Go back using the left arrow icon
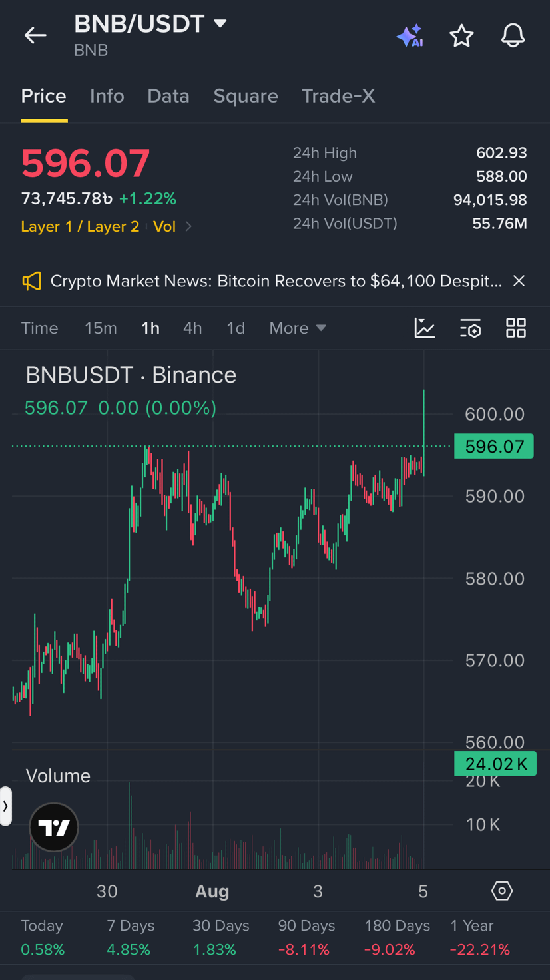This screenshot has width=550, height=980. [x=35, y=35]
